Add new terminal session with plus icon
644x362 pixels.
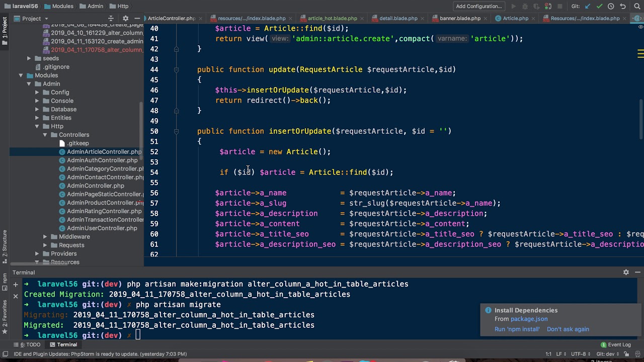[x=16, y=285]
